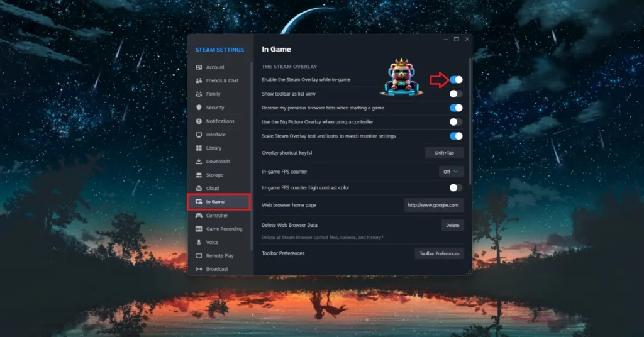644x337 pixels.
Task: Click the Broadcast signal icon
Action: click(199, 269)
